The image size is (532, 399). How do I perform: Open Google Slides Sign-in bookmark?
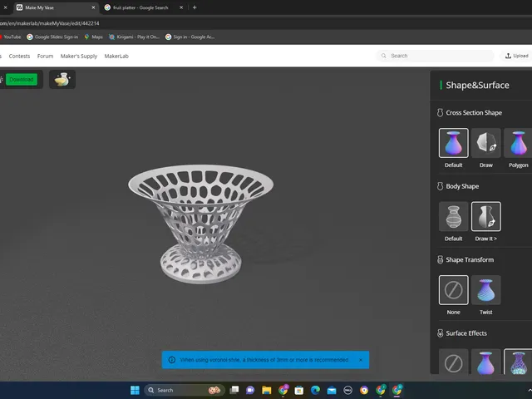(x=52, y=37)
